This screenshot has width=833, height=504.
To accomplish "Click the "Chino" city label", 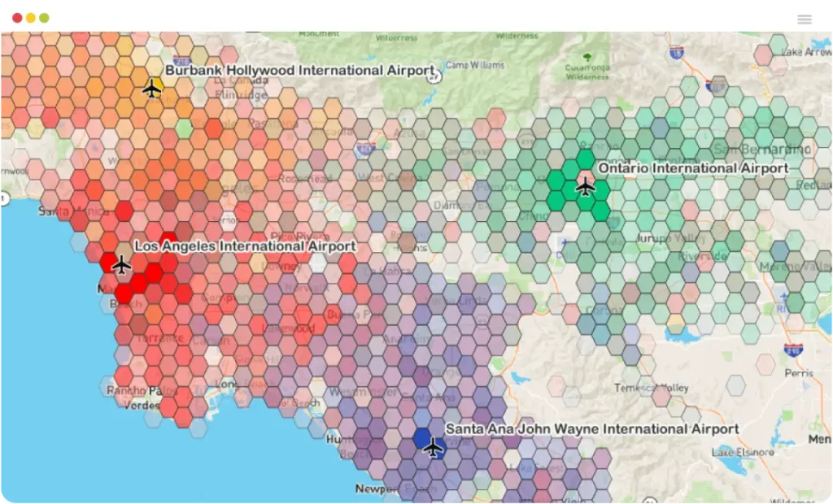I will click(534, 215).
